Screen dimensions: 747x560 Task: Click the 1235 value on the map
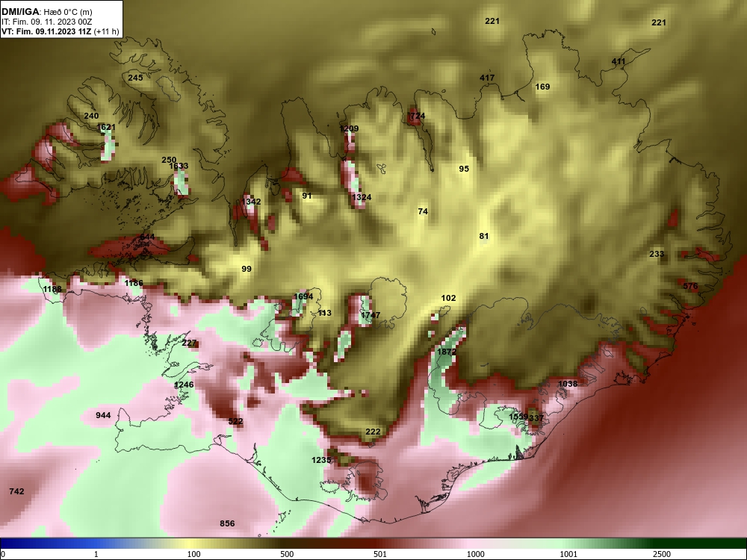(x=321, y=460)
